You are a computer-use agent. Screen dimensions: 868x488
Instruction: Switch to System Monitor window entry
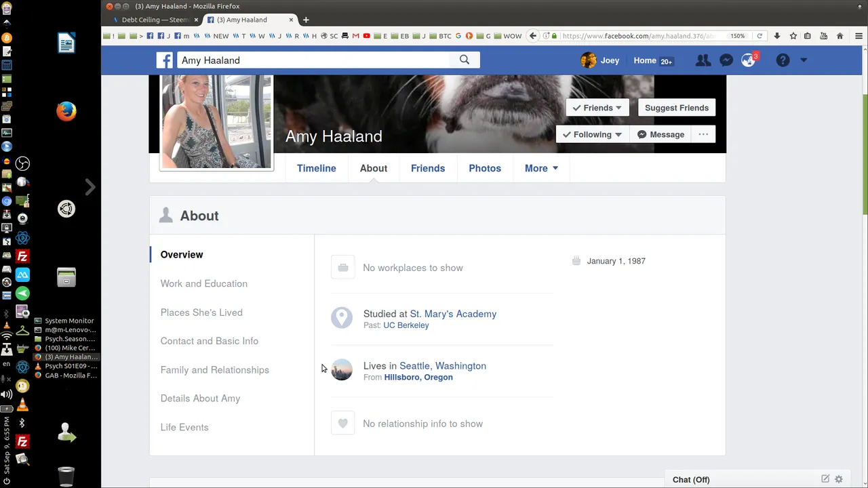pyautogui.click(x=65, y=321)
